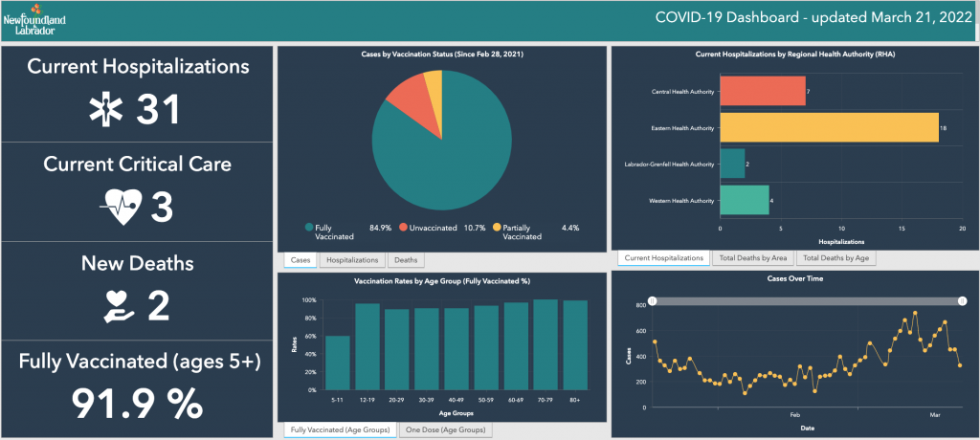Click the Eastern Health Authority yellow bar
The image size is (980, 440).
[829, 127]
